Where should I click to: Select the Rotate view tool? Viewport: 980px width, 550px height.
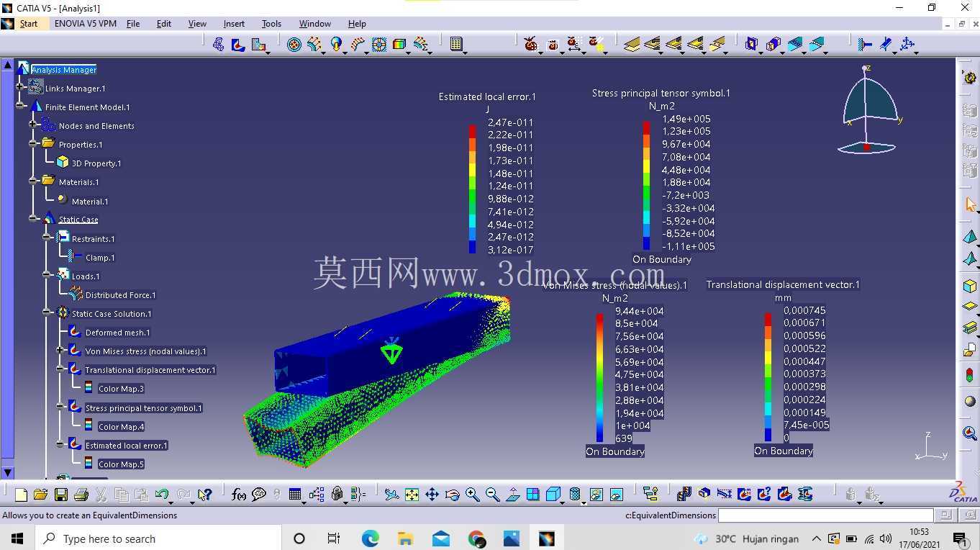(452, 495)
